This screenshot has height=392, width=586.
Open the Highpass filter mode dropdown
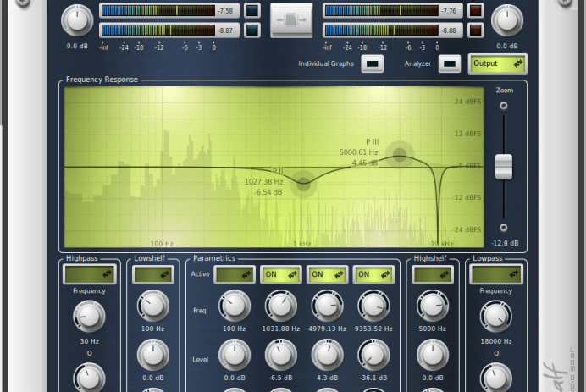point(89,274)
